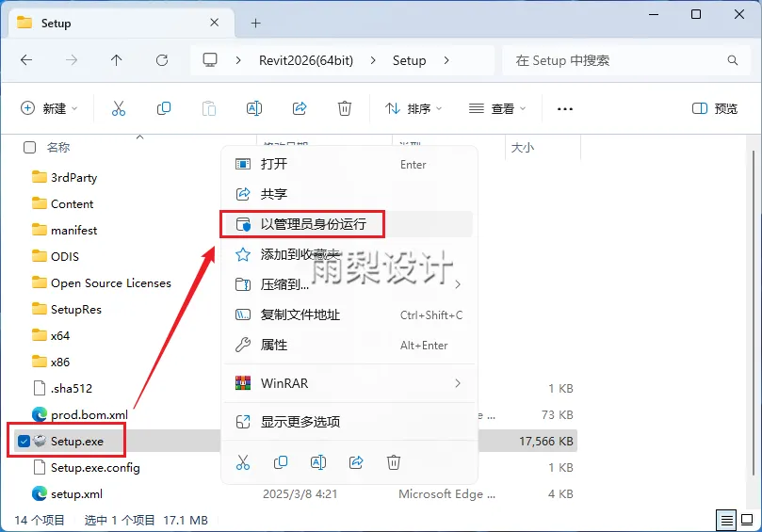Uncheck the Setup.exe checkbox

(24, 442)
